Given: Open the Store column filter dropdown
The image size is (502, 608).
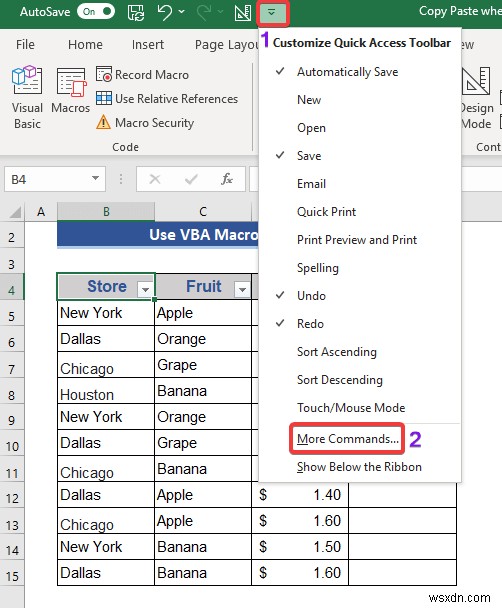Looking at the screenshot, I should [145, 289].
